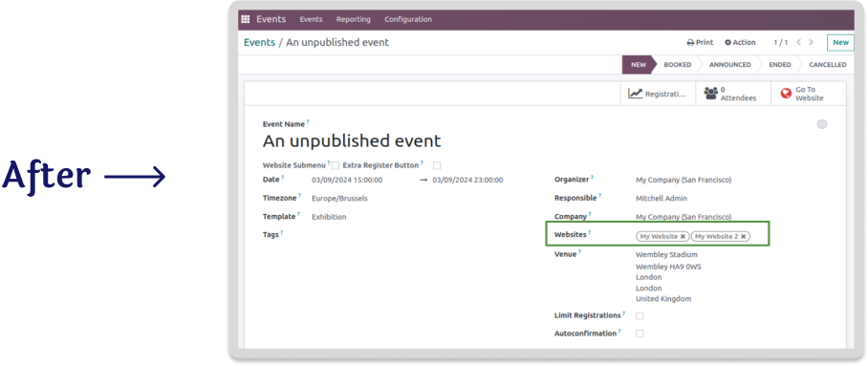868x366 pixels.
Task: Toggle the Extra Register Button checkbox
Action: [x=437, y=165]
